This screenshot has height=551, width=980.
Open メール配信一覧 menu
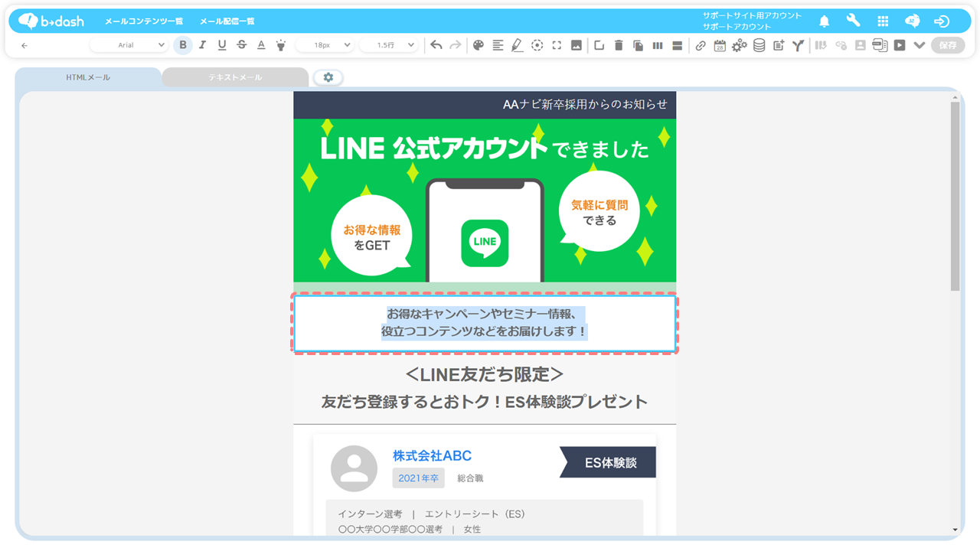[x=227, y=21]
